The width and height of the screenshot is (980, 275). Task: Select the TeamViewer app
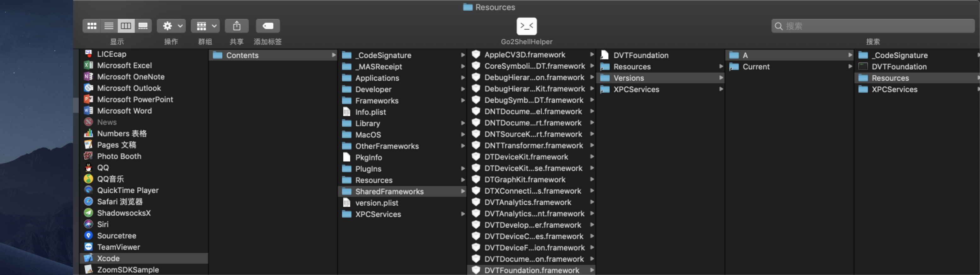tap(144, 247)
